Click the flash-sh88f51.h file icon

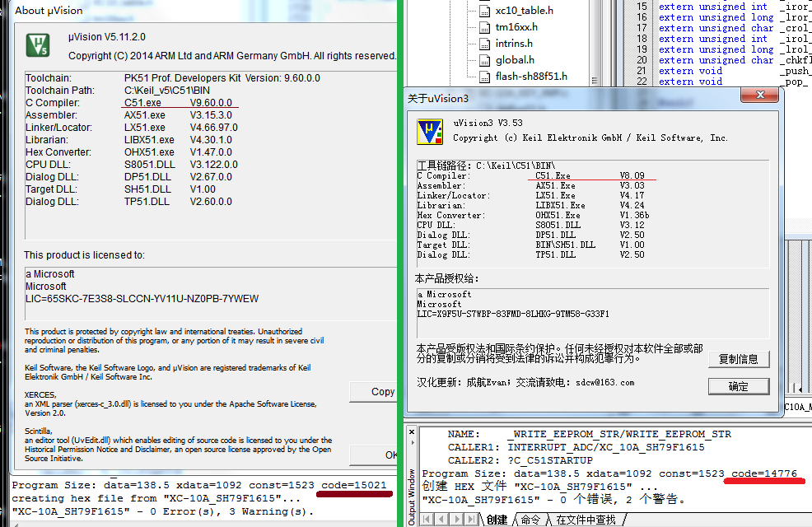pyautogui.click(x=485, y=77)
